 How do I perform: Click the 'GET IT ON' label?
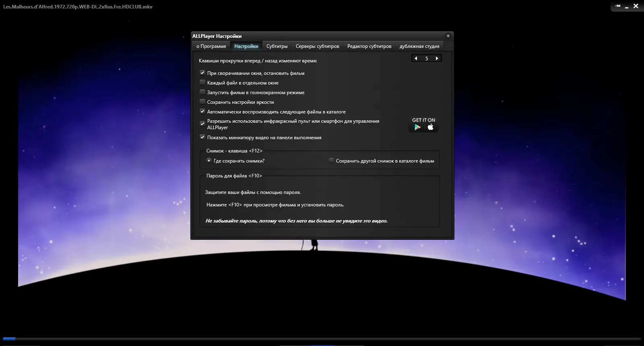[x=423, y=120]
